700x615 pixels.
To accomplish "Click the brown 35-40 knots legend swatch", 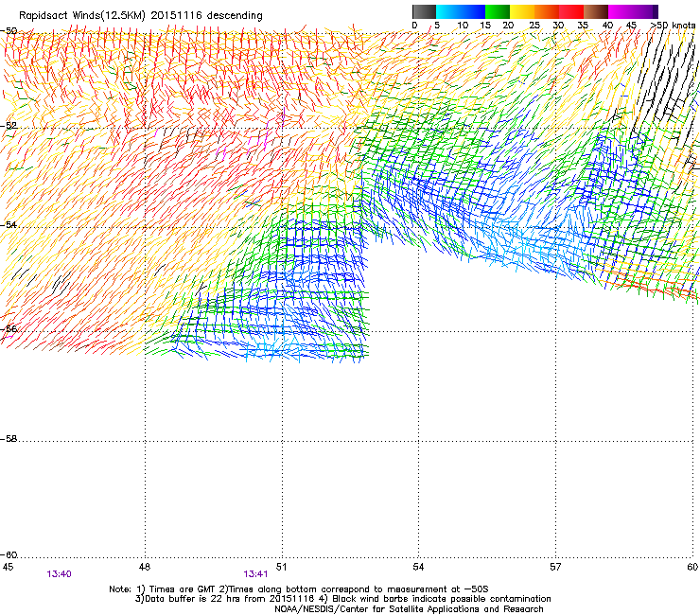I will [596, 11].
